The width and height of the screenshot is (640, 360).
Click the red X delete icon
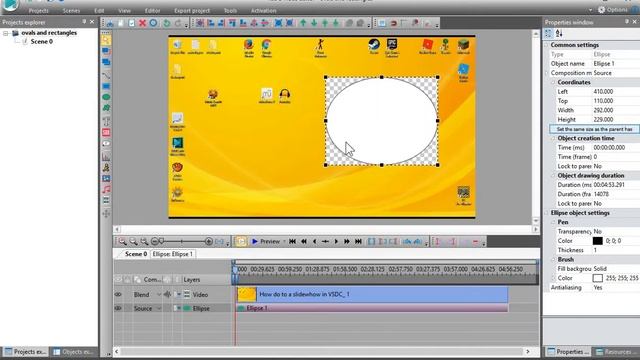click(x=142, y=23)
